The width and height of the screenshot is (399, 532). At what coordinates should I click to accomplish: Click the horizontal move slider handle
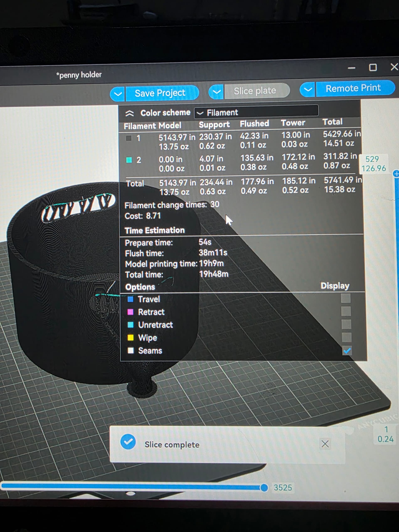click(x=264, y=488)
